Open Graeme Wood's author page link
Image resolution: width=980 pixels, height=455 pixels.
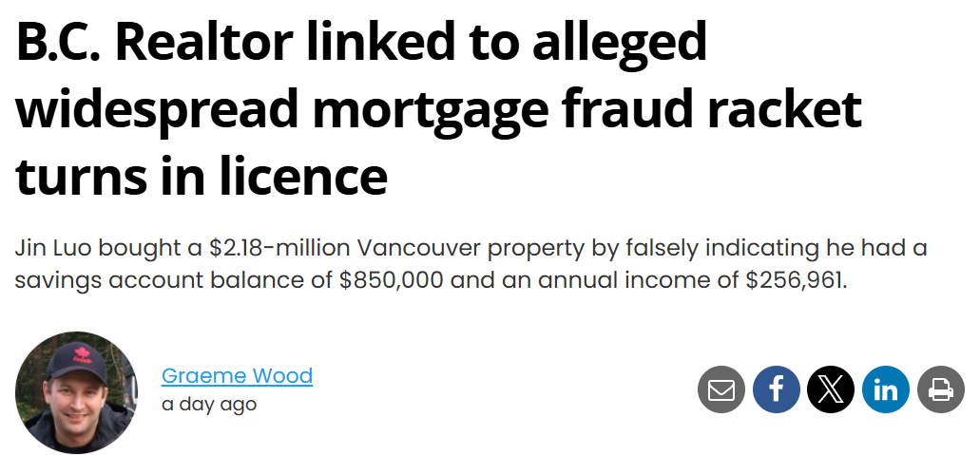click(237, 375)
